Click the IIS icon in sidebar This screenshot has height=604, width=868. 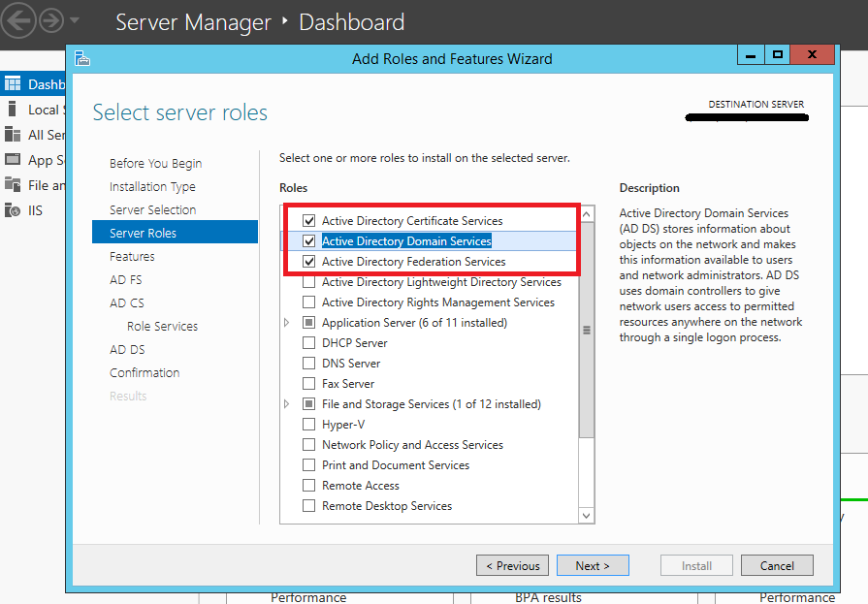12,210
